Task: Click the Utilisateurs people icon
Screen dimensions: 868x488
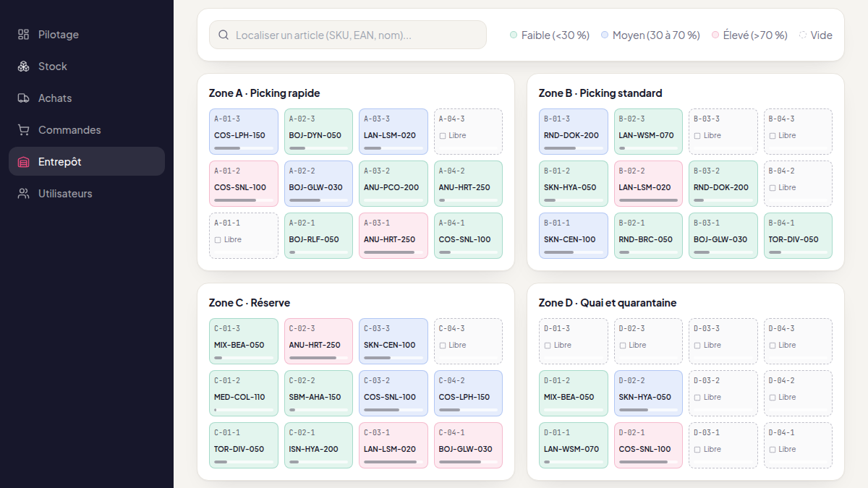Action: point(24,194)
